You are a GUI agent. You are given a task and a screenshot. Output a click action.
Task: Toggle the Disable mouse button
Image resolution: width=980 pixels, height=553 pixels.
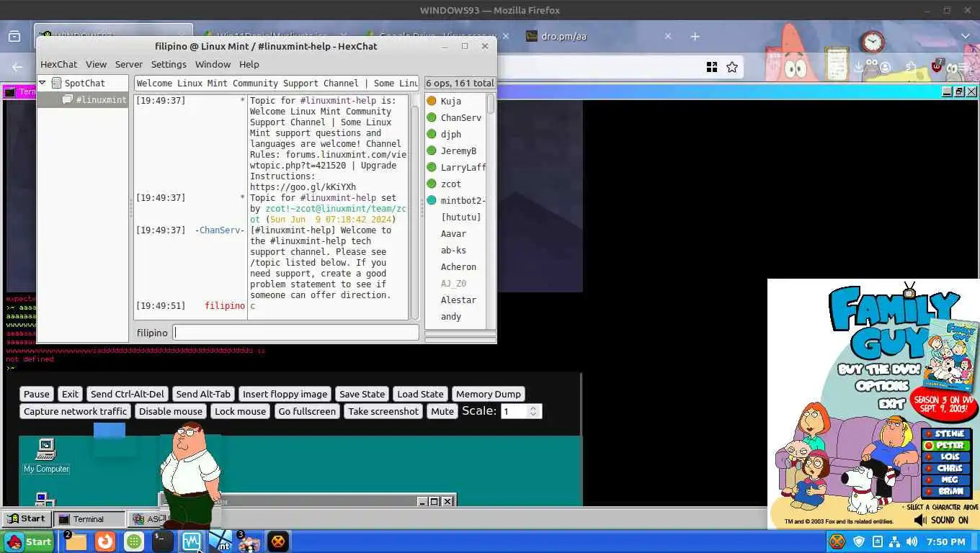click(171, 411)
